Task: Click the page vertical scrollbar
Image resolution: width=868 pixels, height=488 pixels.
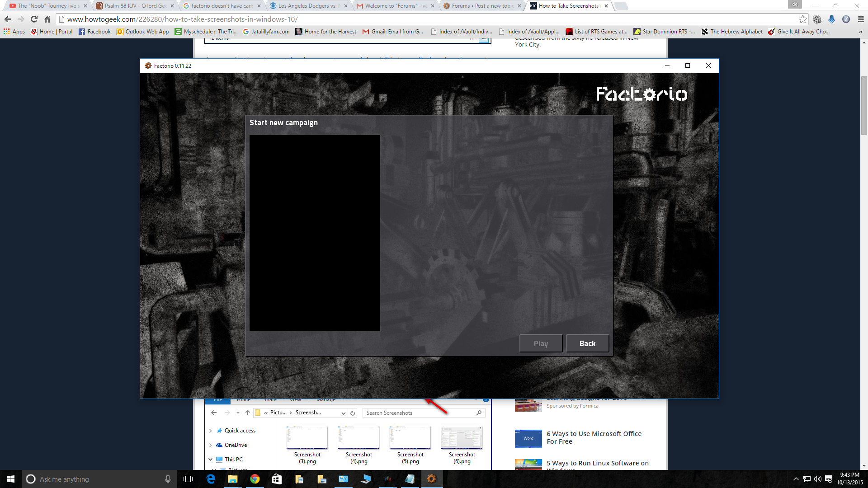Action: 864,106
